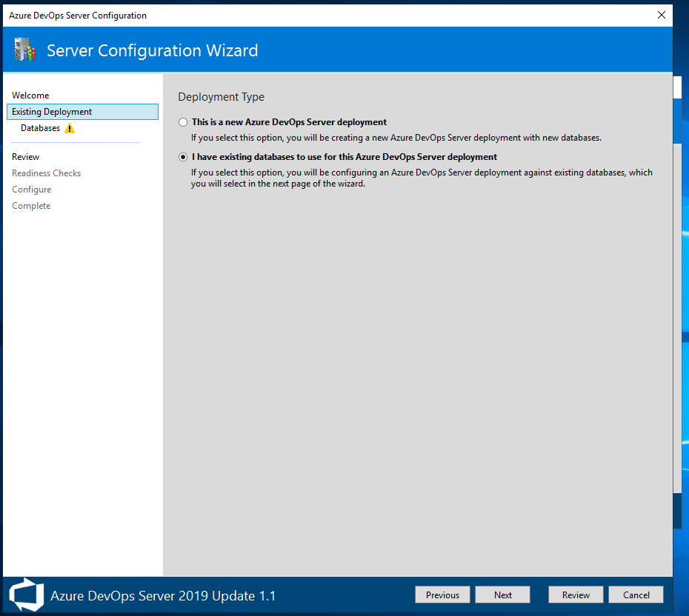Image resolution: width=689 pixels, height=616 pixels.
Task: Select the Complete step in sidebar
Action: click(x=31, y=206)
